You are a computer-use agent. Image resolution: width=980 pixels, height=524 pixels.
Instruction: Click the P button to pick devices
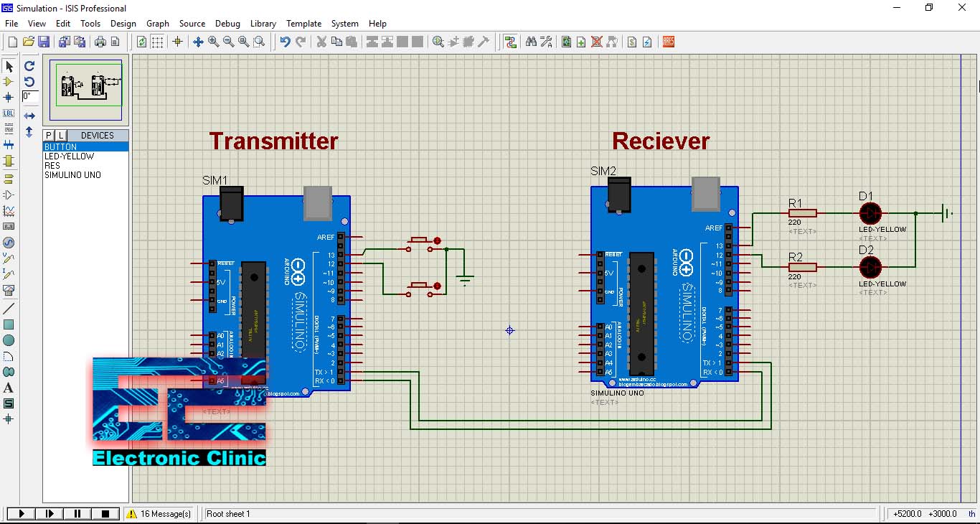[x=47, y=135]
